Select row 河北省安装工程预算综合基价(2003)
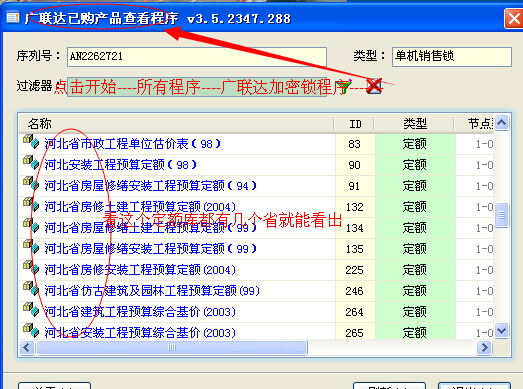Viewport: 523px width, 389px height. 256,332
